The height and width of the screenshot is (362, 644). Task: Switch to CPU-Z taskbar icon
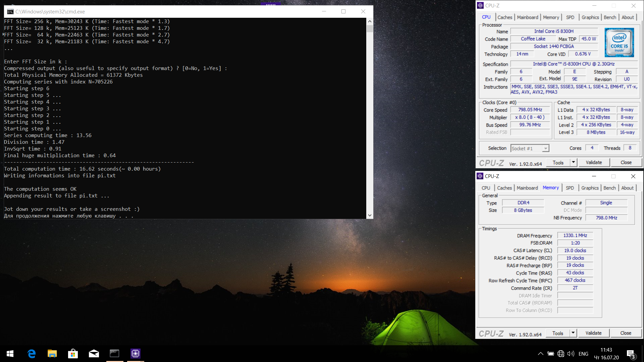(x=136, y=354)
